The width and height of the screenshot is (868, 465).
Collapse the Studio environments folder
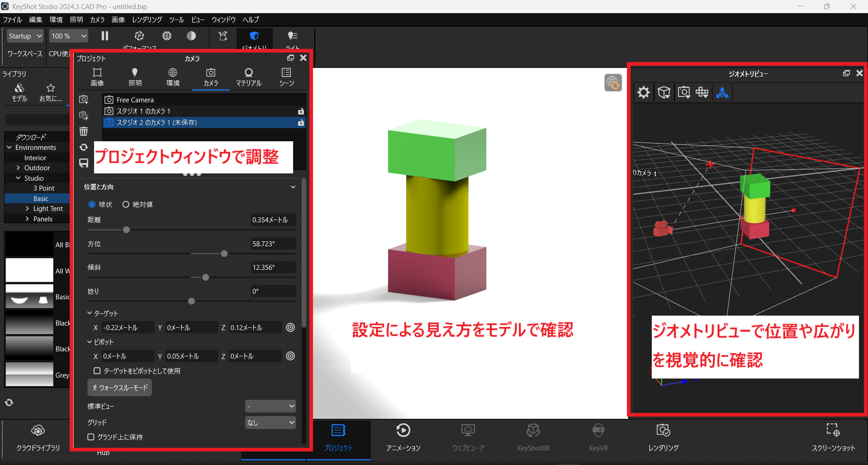point(18,178)
